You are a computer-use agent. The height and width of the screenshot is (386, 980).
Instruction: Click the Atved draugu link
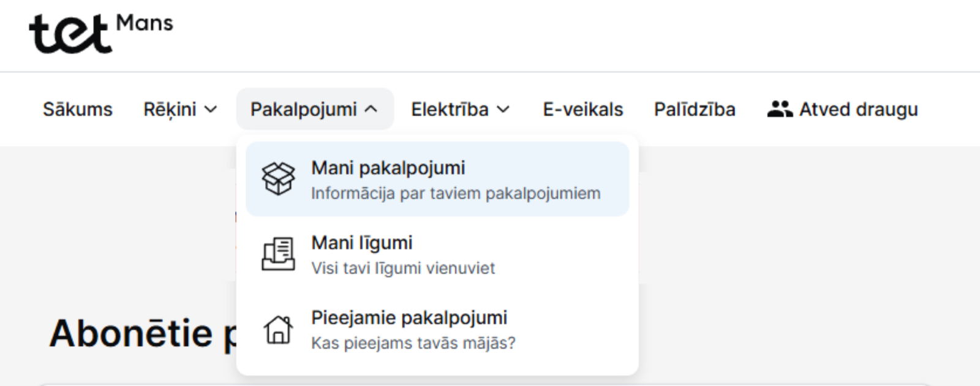(842, 109)
